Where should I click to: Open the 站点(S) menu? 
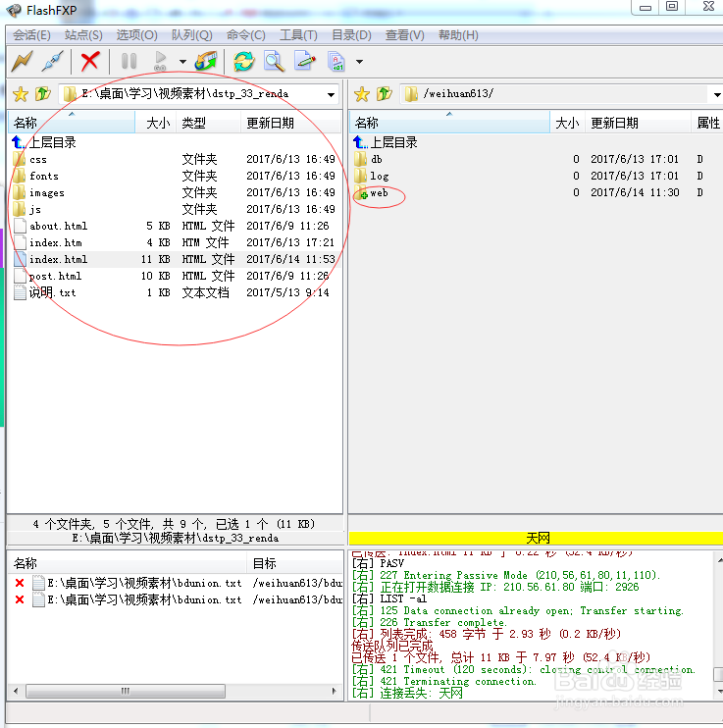(x=83, y=35)
